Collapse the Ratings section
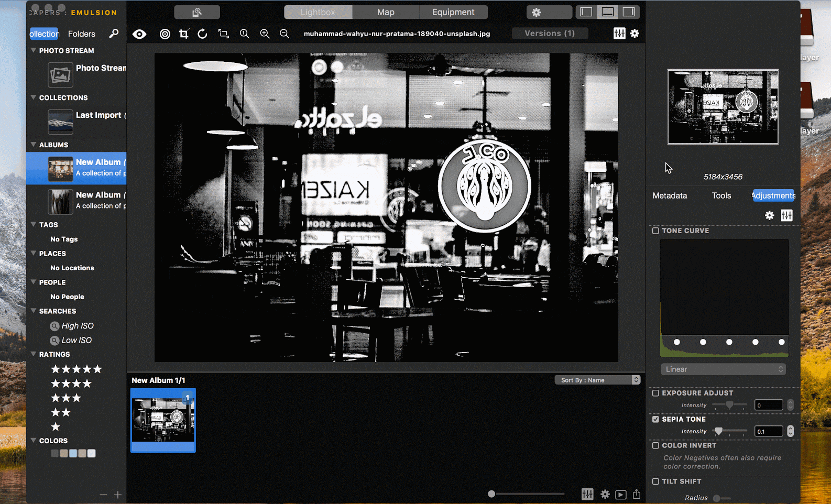Viewport: 831px width, 504px height. click(34, 354)
